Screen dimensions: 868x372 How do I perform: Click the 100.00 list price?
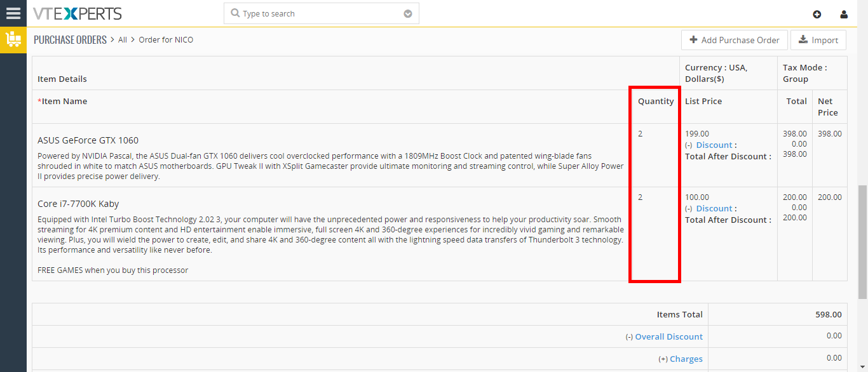click(x=697, y=197)
